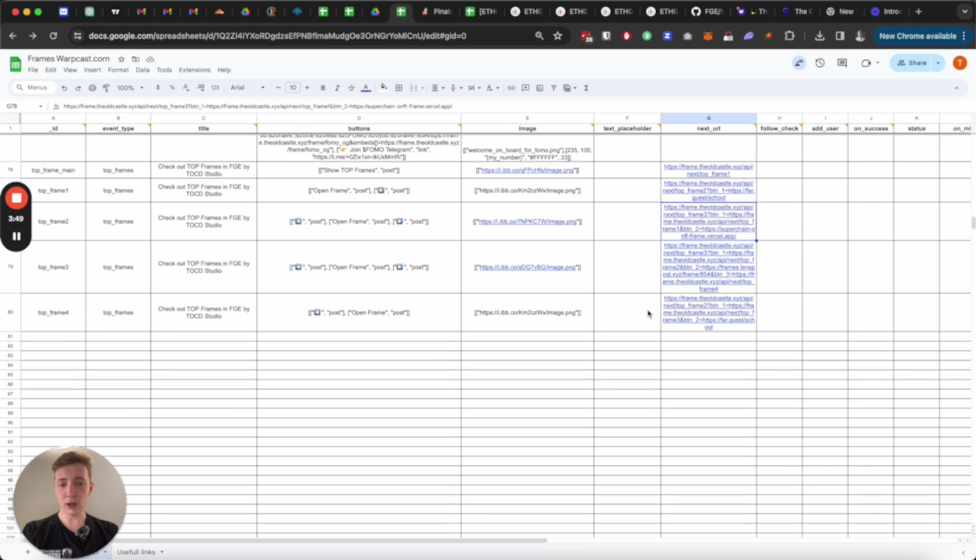The width and height of the screenshot is (976, 560).
Task: Open the Arial font dropdown
Action: click(248, 88)
